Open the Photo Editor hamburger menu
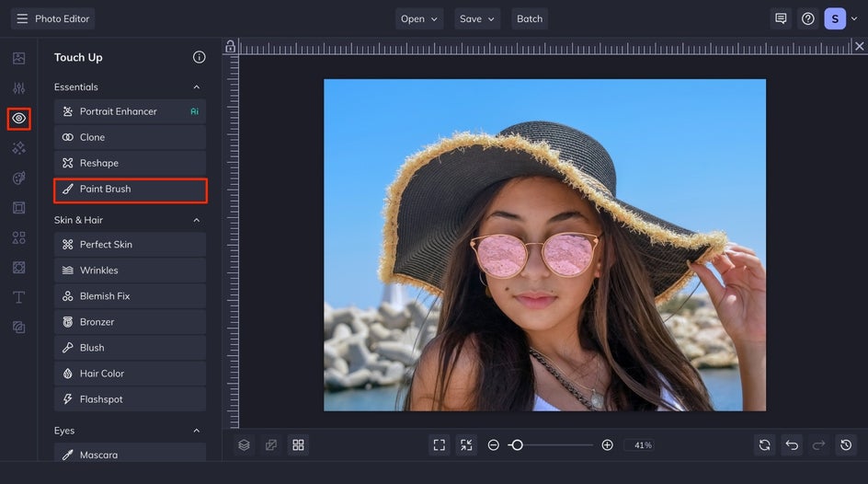Screen dimensions: 868x484 [22, 18]
